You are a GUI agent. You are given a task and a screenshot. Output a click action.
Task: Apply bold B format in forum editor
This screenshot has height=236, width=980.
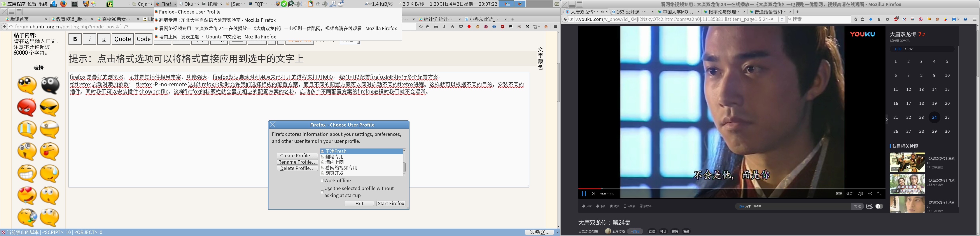point(75,39)
